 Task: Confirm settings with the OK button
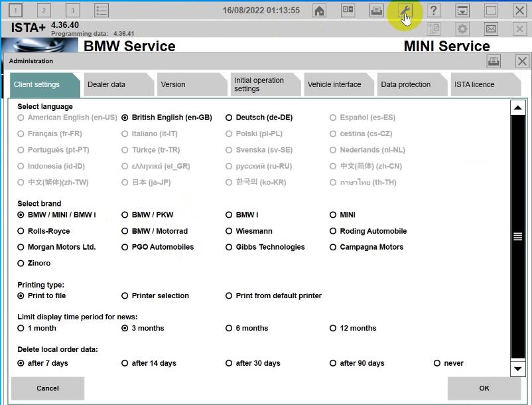[x=484, y=388]
